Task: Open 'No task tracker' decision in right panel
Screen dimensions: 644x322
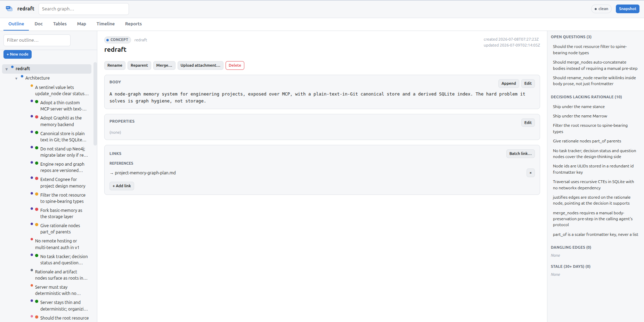Action: tap(594, 154)
